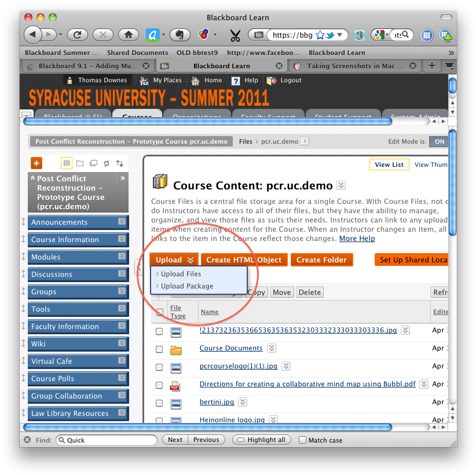
Task: Sort table by Name column header
Action: (x=210, y=312)
